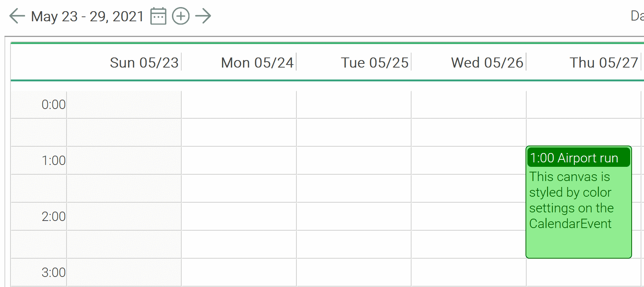Click Monday's 1:00 time cell
Screen dimensions: 644x287
coord(239,160)
